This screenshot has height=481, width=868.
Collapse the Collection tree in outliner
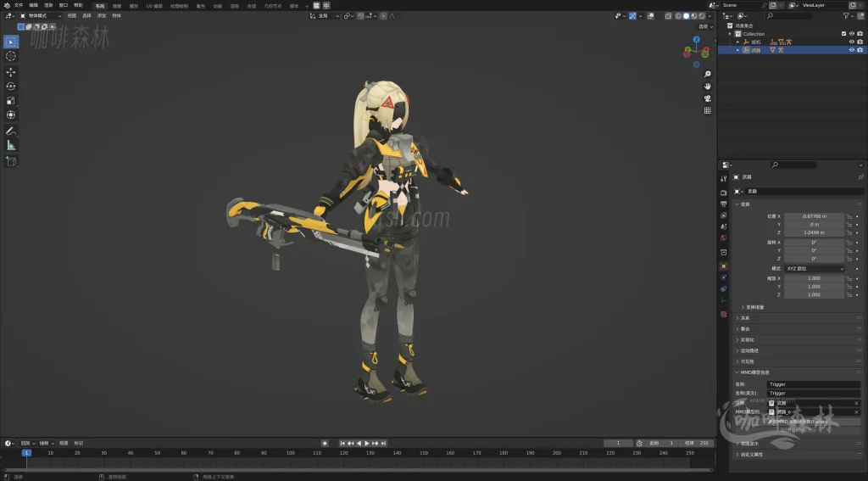coord(730,34)
